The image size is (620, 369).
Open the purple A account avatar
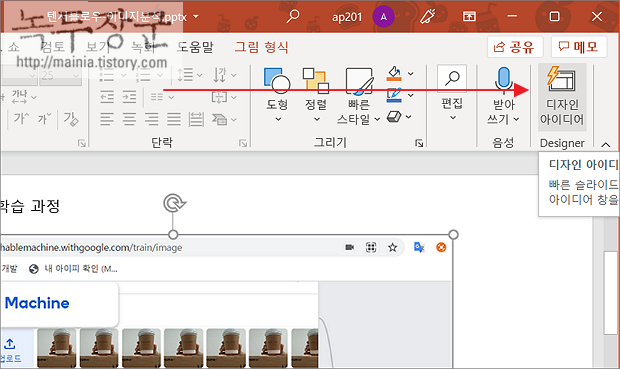pos(383,17)
